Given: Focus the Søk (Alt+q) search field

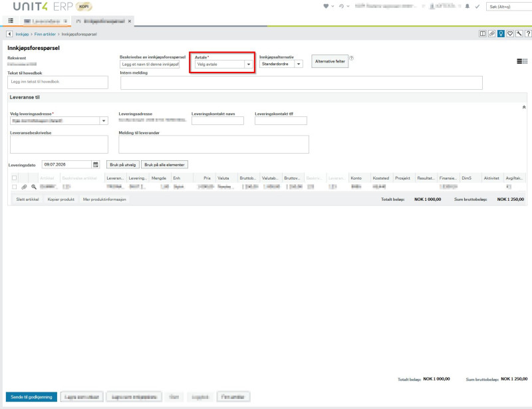Looking at the screenshot, I should coord(509,7).
